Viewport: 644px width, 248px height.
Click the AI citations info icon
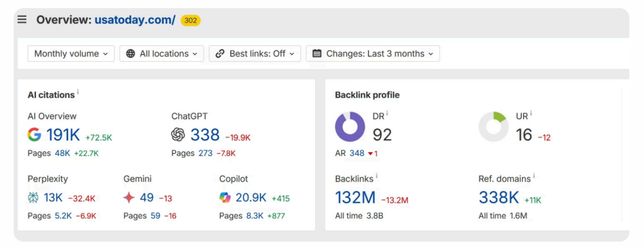pyautogui.click(x=78, y=92)
